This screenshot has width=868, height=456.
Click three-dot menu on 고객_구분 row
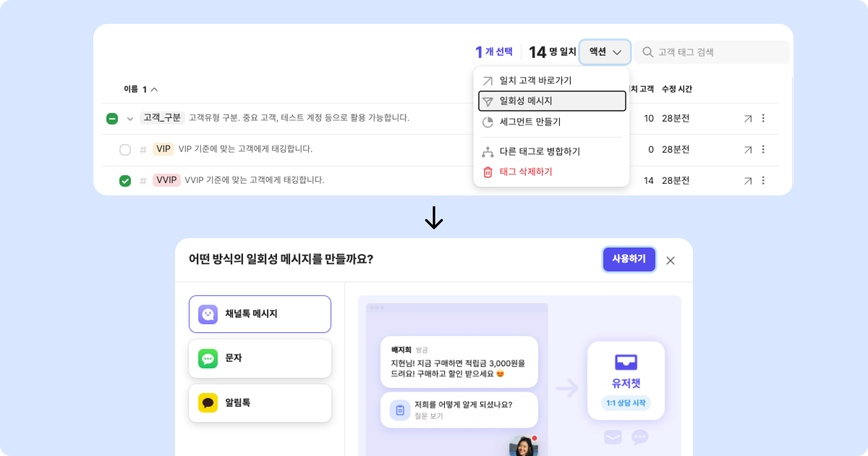click(x=763, y=118)
